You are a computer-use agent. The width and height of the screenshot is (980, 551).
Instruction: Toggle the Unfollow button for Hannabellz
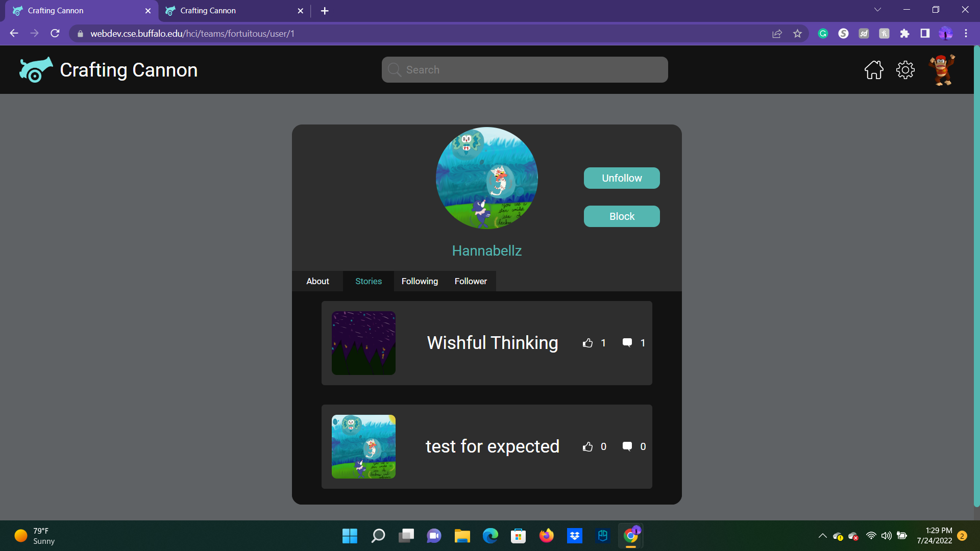622,178
